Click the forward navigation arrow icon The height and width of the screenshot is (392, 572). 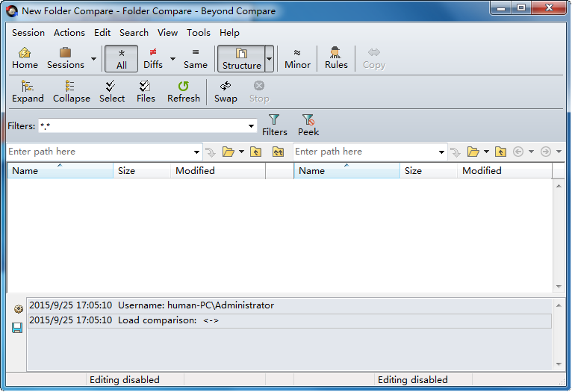[x=545, y=152]
